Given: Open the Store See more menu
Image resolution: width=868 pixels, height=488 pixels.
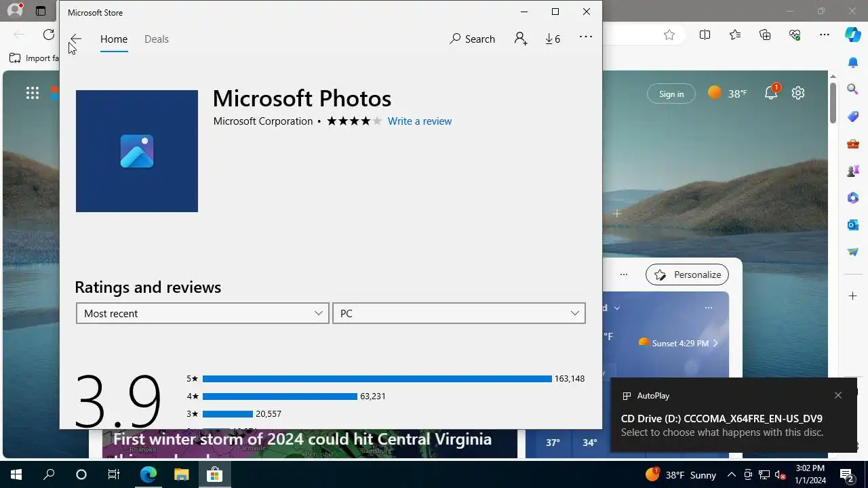Looking at the screenshot, I should 586,37.
